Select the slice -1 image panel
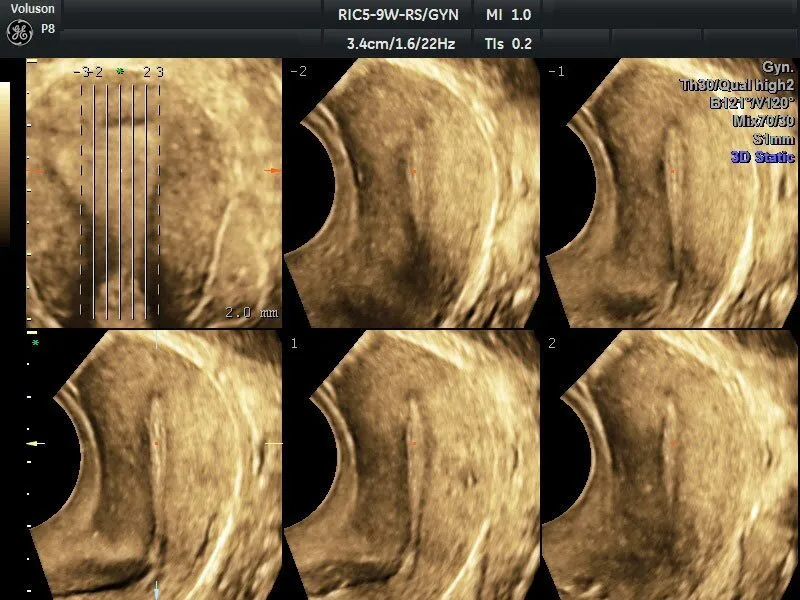This screenshot has width=800, height=600. click(x=670, y=193)
